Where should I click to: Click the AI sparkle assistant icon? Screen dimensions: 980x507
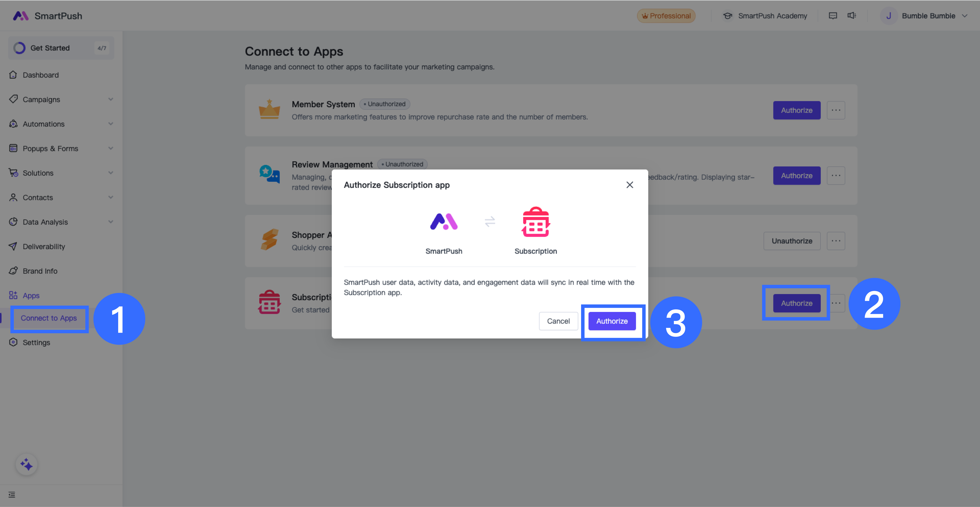[x=26, y=464]
